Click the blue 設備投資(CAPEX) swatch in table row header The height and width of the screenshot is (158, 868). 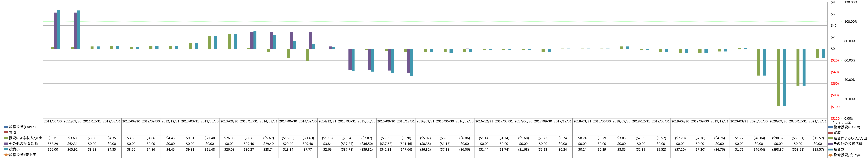point(6,127)
